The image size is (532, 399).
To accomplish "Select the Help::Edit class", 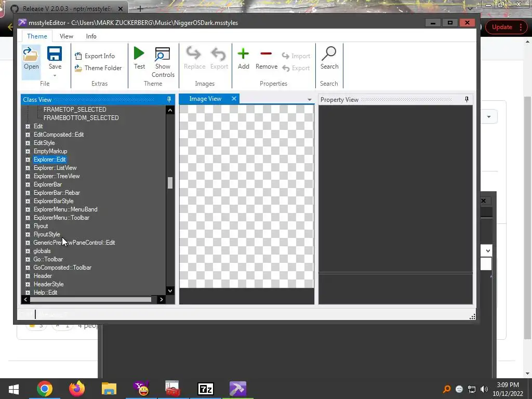I will pos(45,292).
